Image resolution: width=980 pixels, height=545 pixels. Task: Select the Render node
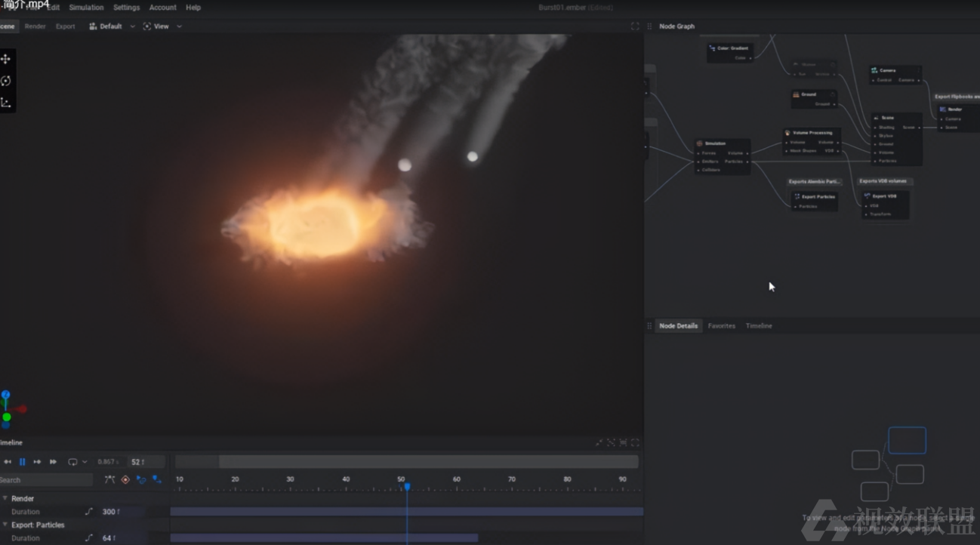point(959,118)
